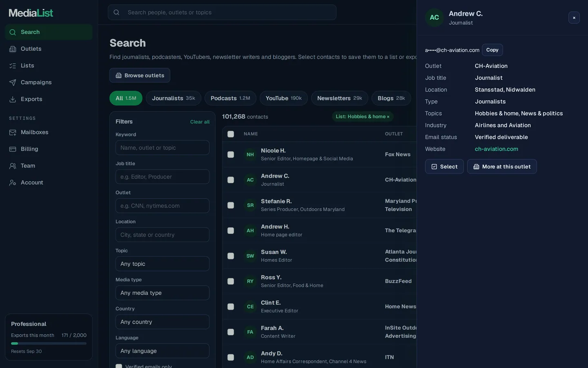588x368 pixels.
Task: Click the AH avatar for Andrew H.
Action: tap(250, 231)
